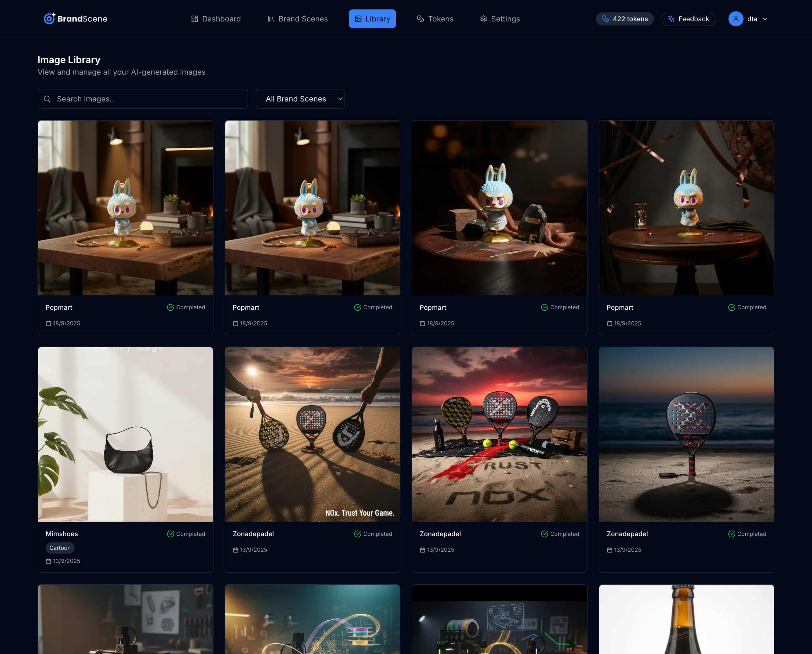Click the magnifier icon in search box
Image resolution: width=812 pixels, height=654 pixels.
point(47,99)
